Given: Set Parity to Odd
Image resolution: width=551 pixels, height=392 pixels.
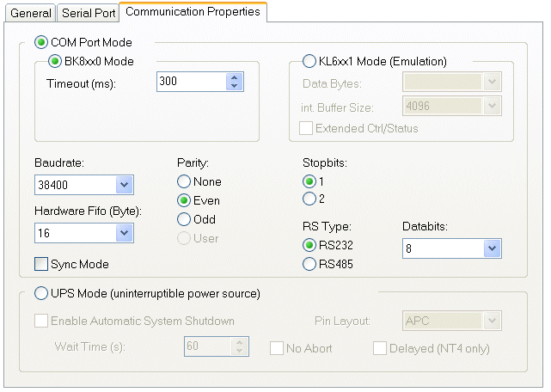Looking at the screenshot, I should (x=183, y=219).
